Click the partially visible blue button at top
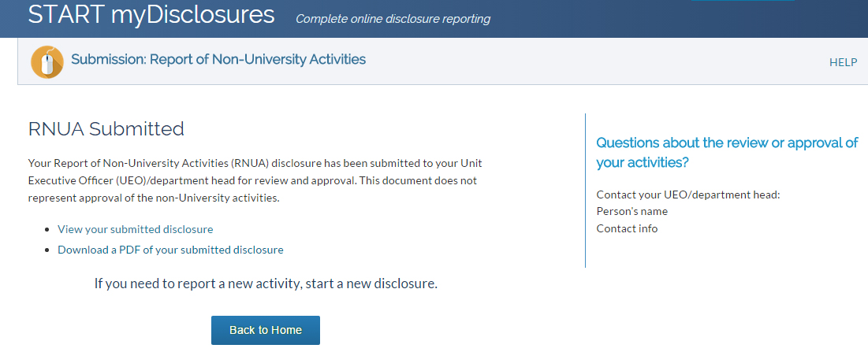Viewport: 868px width, 352px height. [x=743, y=1]
